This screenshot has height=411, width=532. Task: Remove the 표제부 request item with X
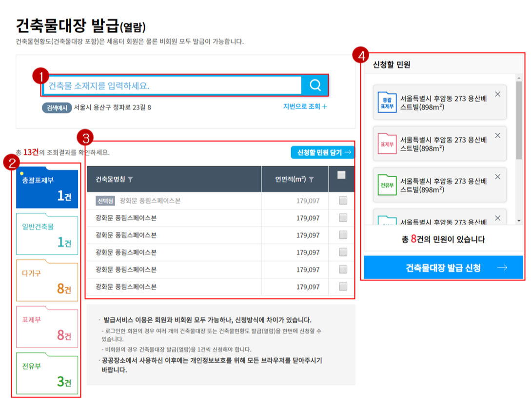coord(497,136)
